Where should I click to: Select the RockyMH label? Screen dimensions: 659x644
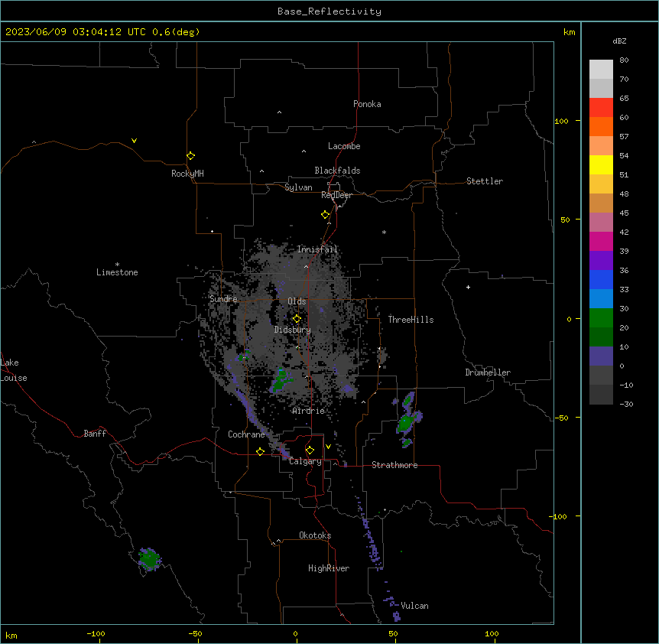[187, 174]
